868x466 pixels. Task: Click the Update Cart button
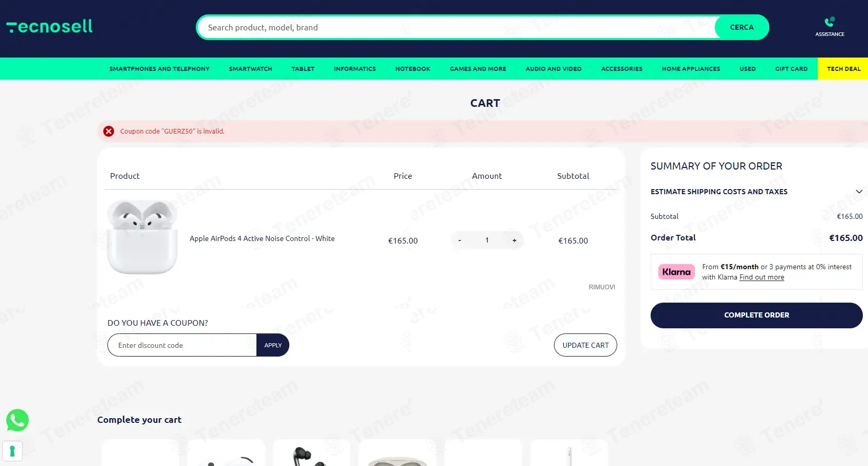coord(585,345)
